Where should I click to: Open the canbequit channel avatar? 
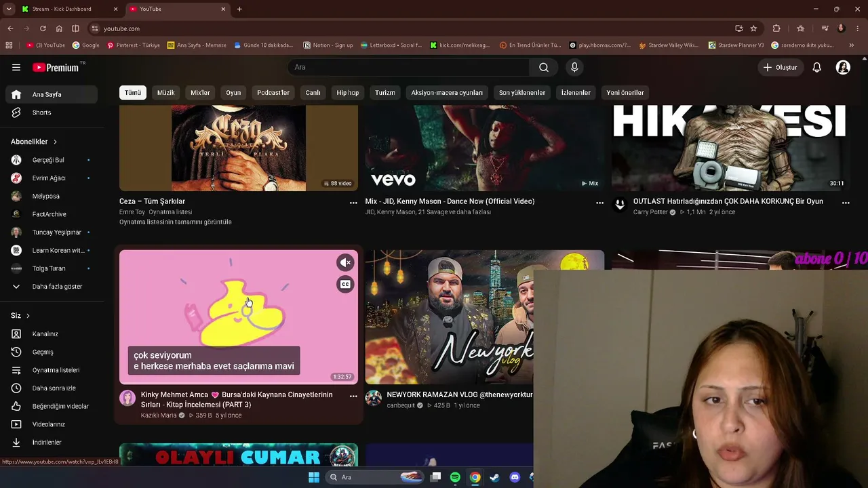[374, 398]
